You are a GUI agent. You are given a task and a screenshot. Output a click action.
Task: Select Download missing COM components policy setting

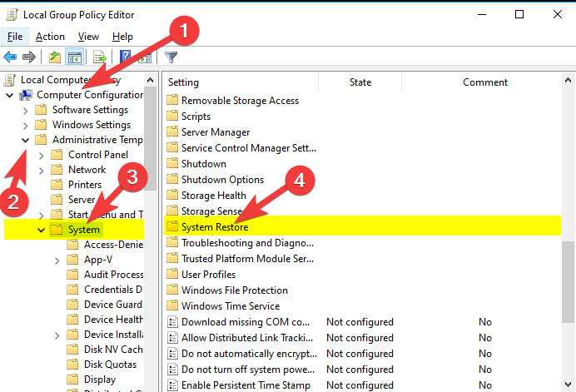point(246,322)
